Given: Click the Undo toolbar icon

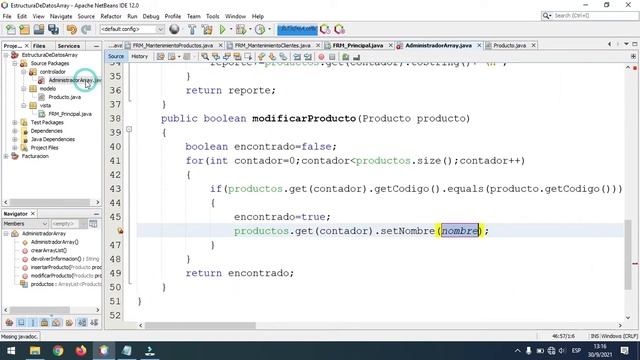Looking at the screenshot, I should point(72,29).
